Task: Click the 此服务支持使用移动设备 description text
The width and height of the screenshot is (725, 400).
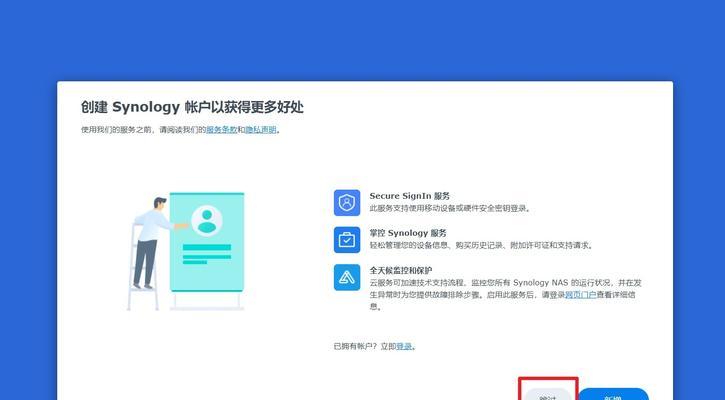Action: tap(451, 209)
